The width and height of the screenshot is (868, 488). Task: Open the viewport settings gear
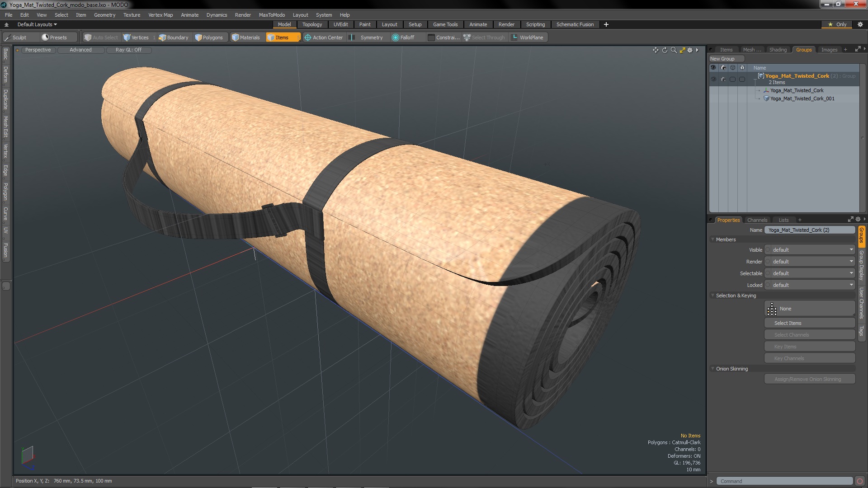click(x=690, y=50)
